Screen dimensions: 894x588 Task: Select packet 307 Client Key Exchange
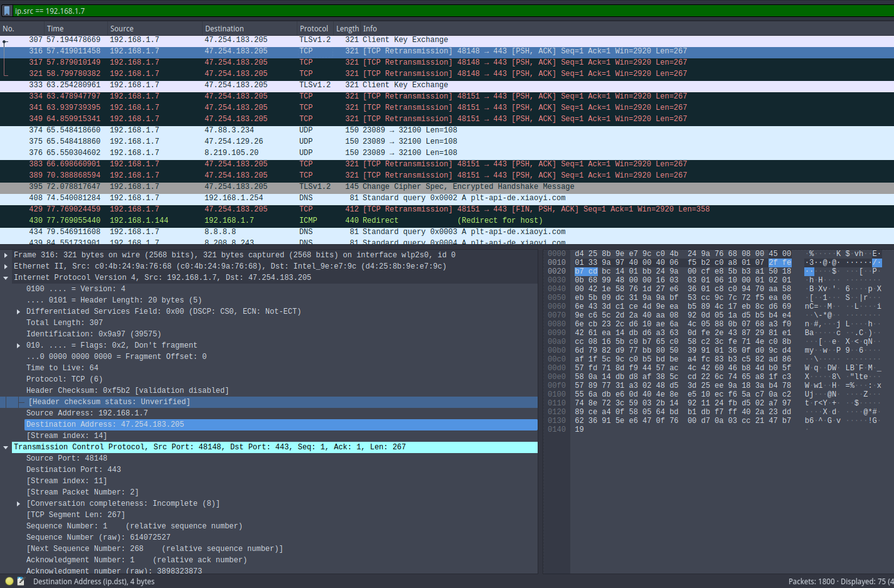(x=188, y=39)
